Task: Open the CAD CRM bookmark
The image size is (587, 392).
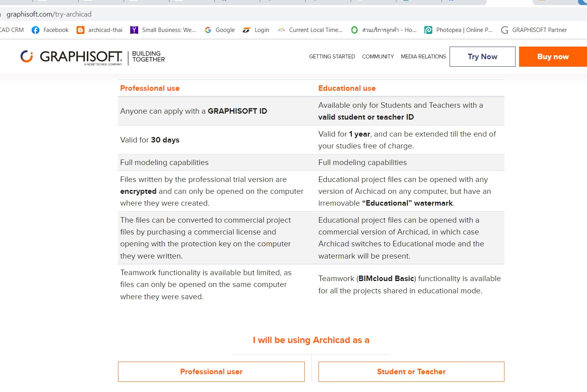Action: (12, 30)
